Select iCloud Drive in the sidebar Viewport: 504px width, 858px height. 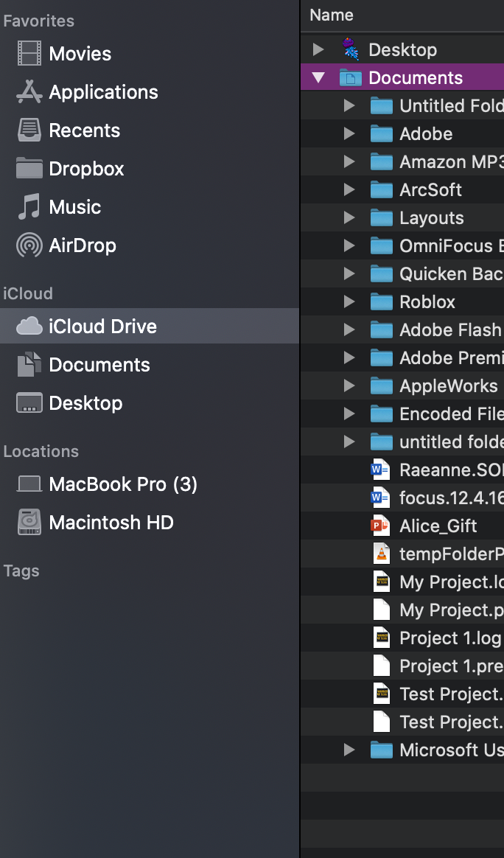(x=102, y=327)
